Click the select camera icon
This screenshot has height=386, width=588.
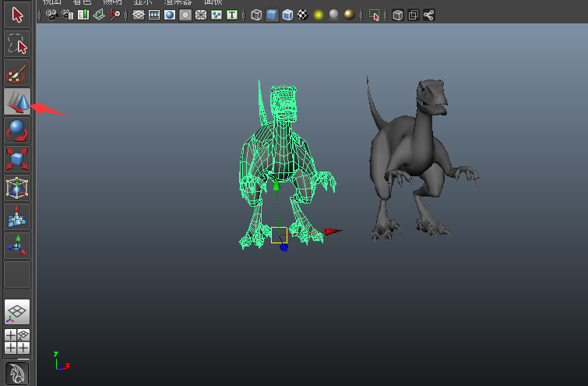[x=52, y=15]
